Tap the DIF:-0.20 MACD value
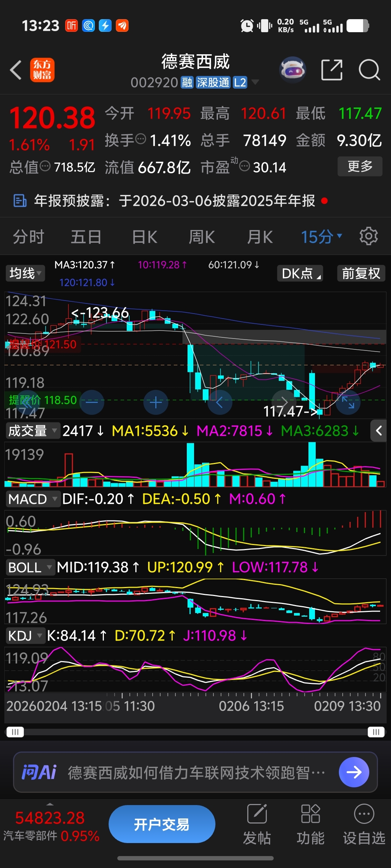 [98, 499]
